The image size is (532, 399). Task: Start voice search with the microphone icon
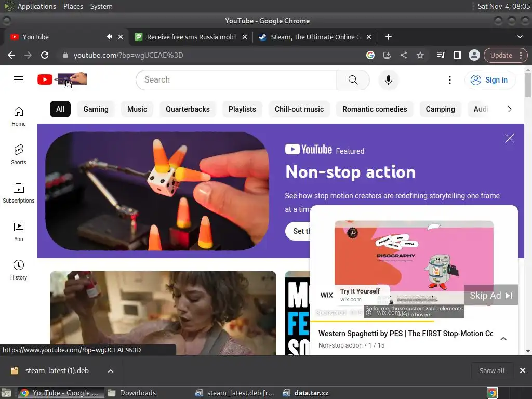coord(389,80)
